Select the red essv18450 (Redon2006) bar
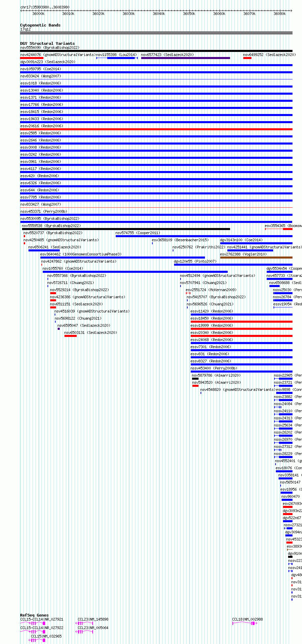 click(242, 322)
